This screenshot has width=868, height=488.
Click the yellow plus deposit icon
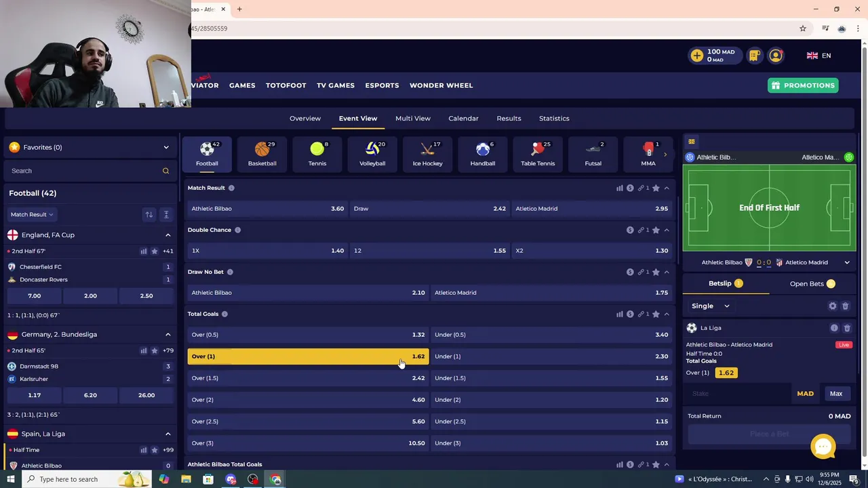click(x=697, y=56)
